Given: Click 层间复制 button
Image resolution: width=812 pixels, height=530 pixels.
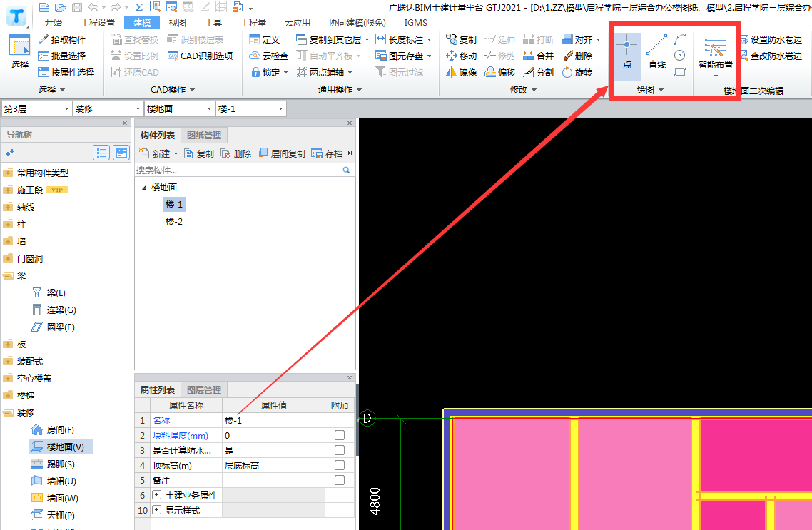Looking at the screenshot, I should click(x=283, y=153).
